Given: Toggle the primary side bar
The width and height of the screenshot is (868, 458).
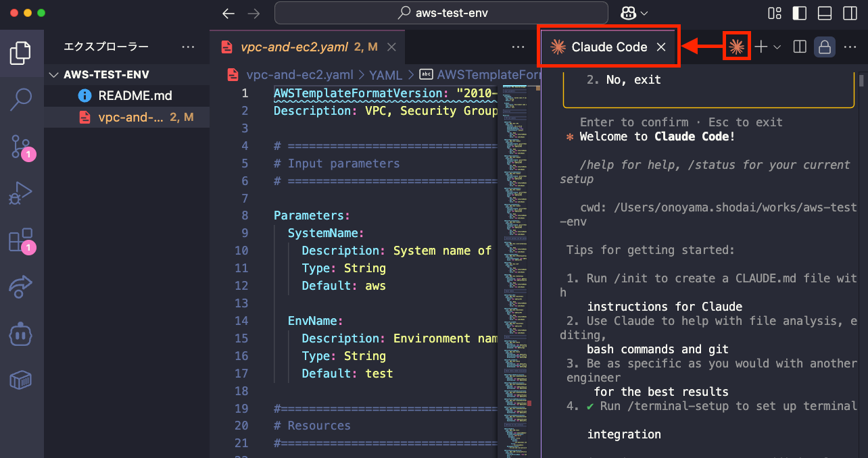Looking at the screenshot, I should tap(800, 13).
